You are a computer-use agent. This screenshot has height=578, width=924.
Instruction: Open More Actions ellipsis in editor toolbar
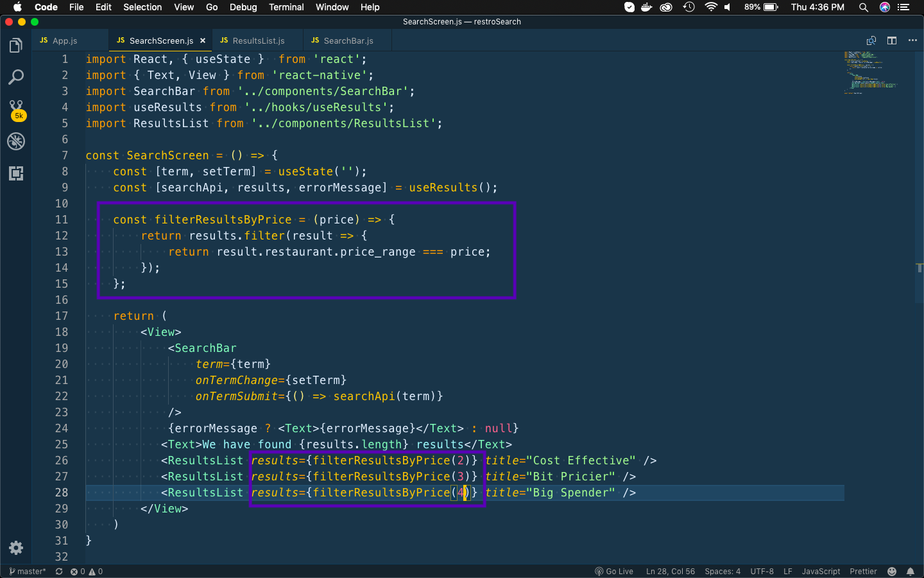912,40
